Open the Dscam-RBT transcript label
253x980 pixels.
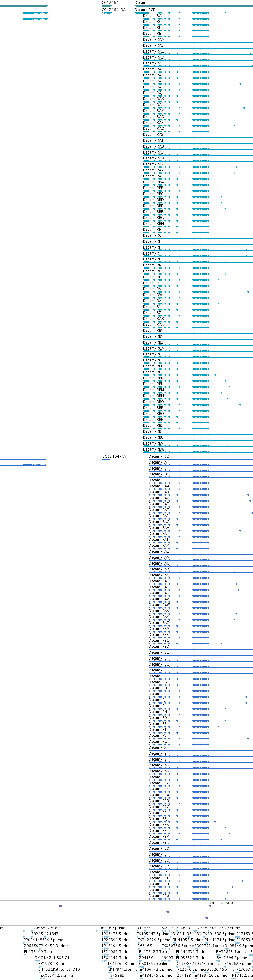point(153,431)
